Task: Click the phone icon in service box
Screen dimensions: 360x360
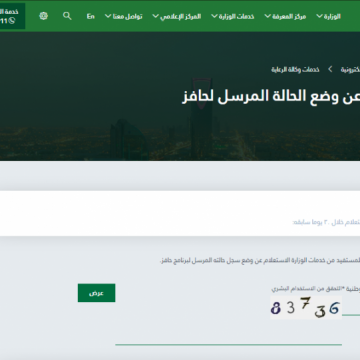Action: click(x=12, y=21)
